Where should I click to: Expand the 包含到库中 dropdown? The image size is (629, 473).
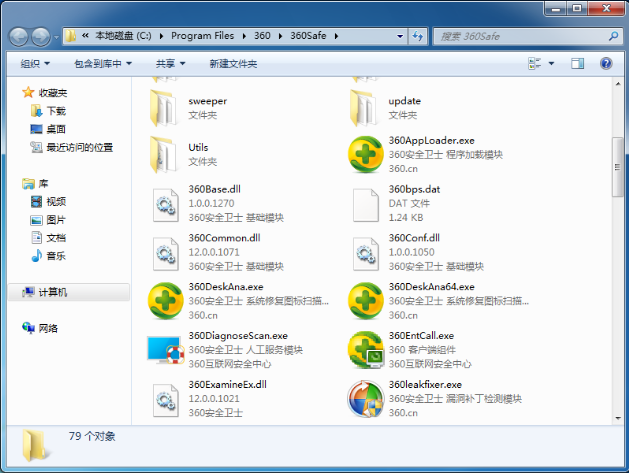(103, 63)
